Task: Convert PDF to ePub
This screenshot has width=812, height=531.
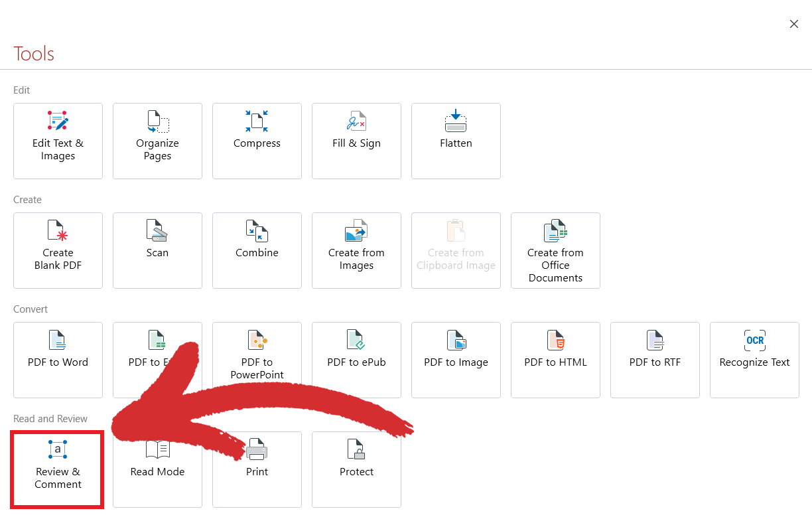Action: (x=356, y=360)
